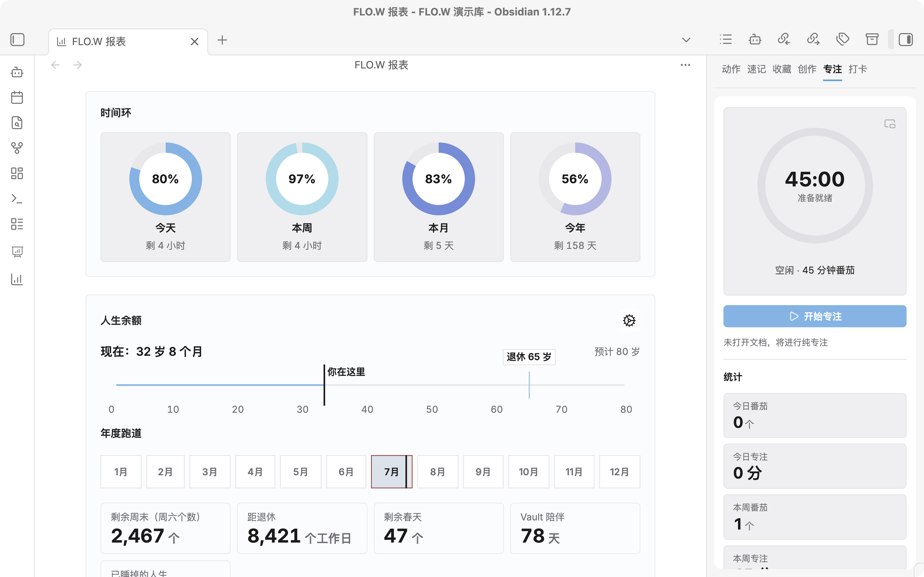Open picture-in-picture icon on timer card
The image size is (924, 577).
[x=890, y=124]
